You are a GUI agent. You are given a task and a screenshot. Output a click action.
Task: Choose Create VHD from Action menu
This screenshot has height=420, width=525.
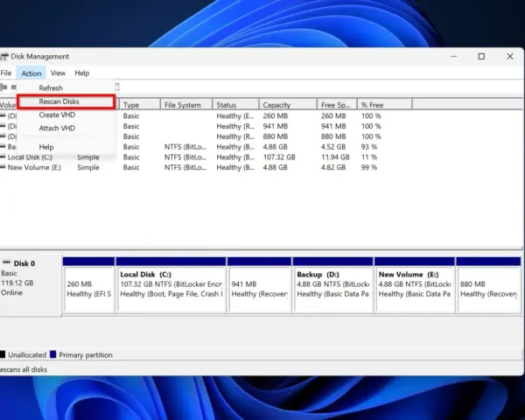pyautogui.click(x=66, y=115)
